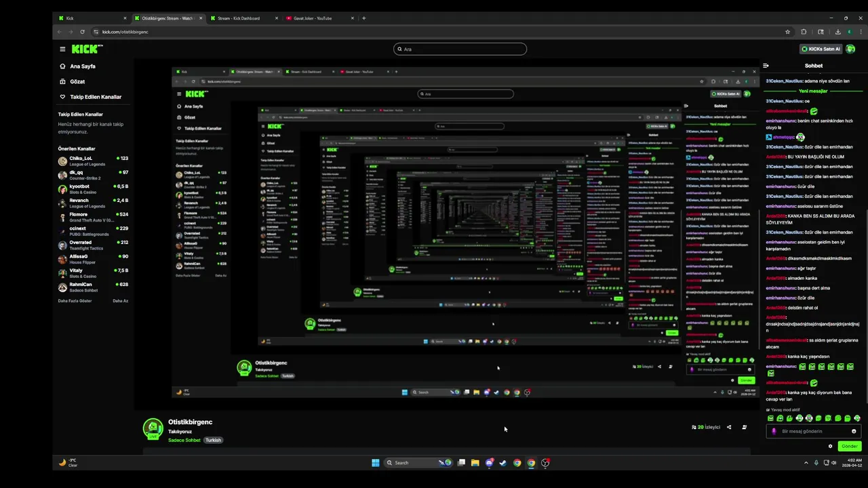Click the Gönder send button
The height and width of the screenshot is (488, 868).
850,446
